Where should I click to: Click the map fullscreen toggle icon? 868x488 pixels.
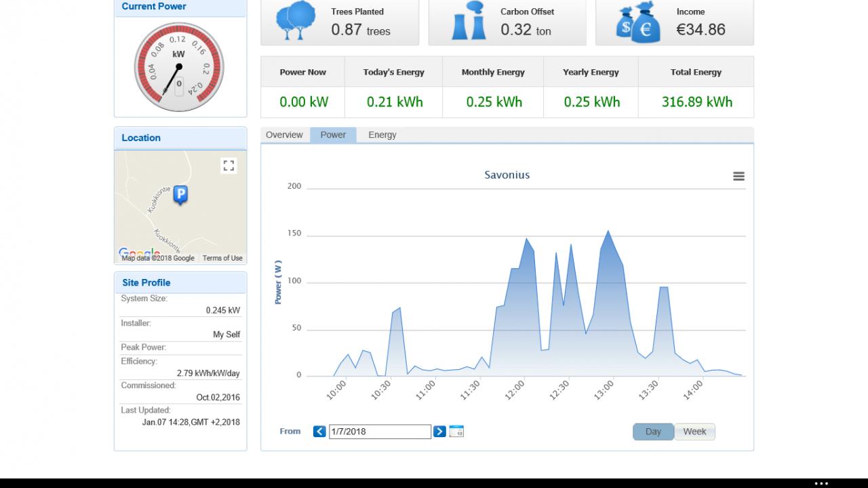coord(229,166)
